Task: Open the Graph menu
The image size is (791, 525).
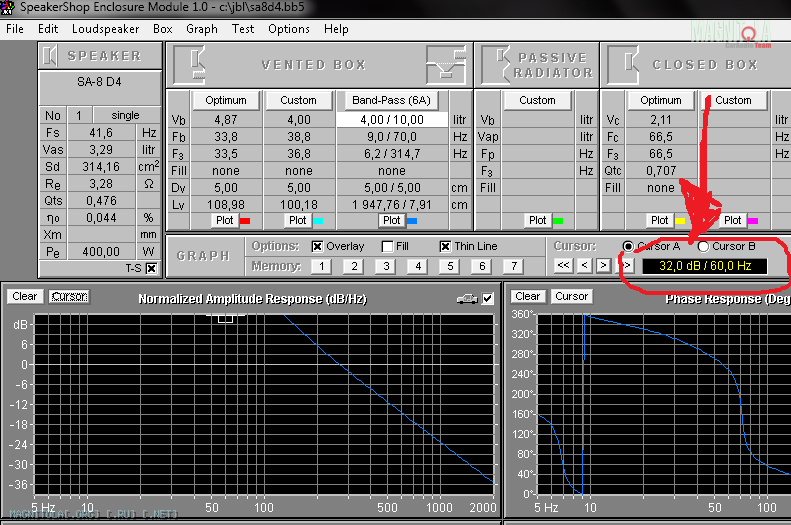Action: pos(202,29)
